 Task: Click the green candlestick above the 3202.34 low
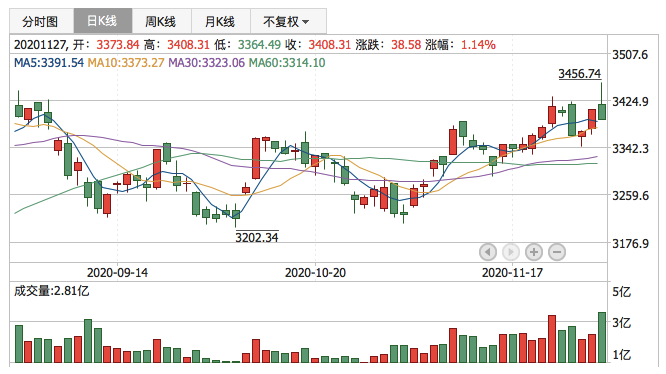[236, 214]
